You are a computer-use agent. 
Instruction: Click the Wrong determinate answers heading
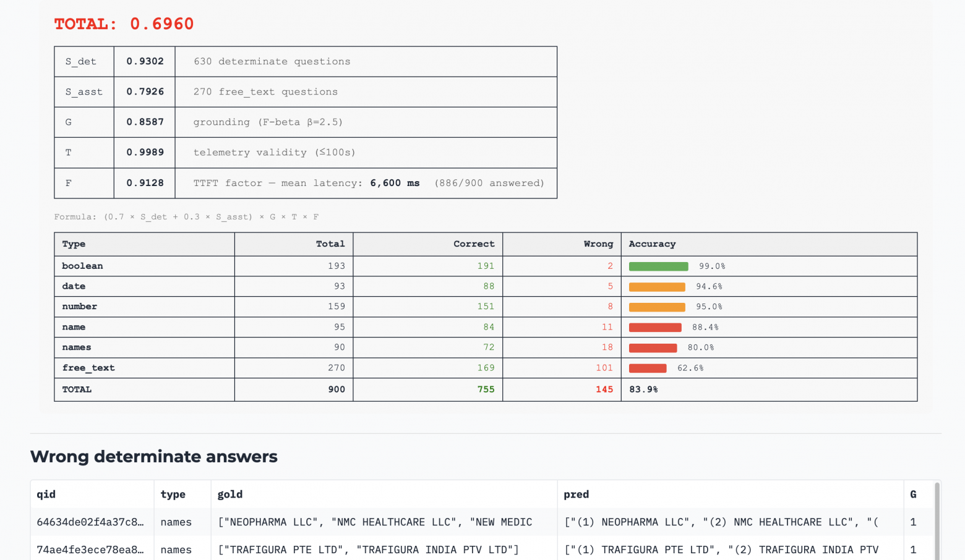154,456
